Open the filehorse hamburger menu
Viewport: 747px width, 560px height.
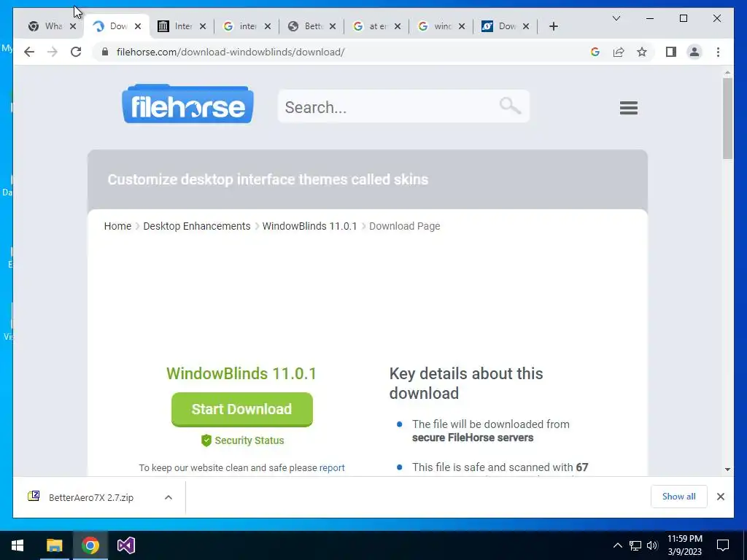[x=628, y=108]
